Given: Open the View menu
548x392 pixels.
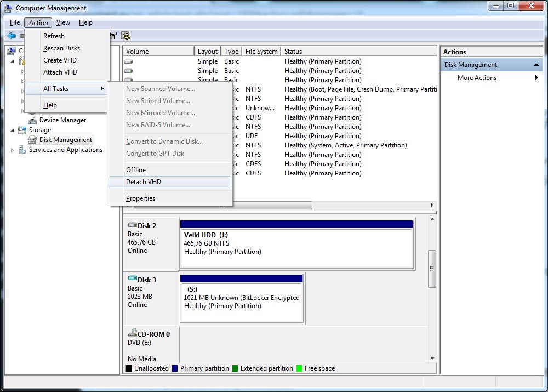Looking at the screenshot, I should (63, 22).
